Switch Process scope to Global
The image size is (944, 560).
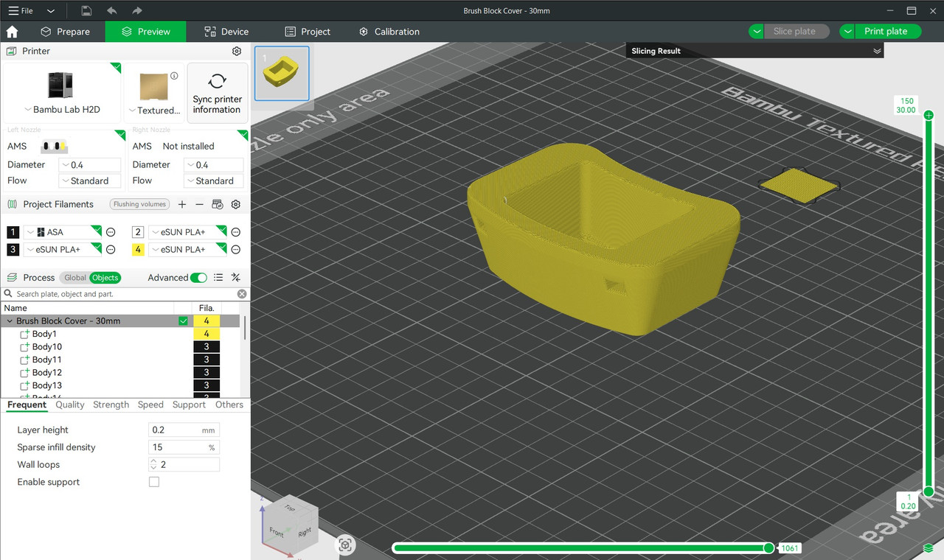click(x=74, y=278)
